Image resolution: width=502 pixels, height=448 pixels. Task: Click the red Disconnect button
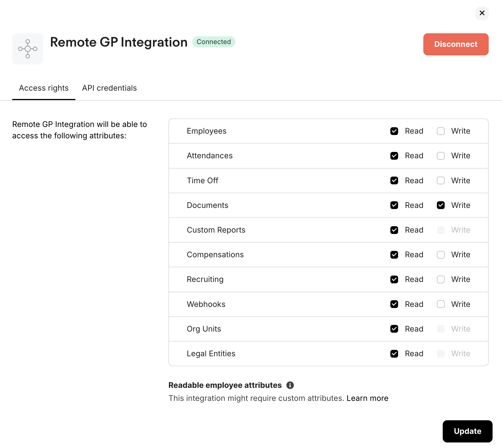(456, 44)
